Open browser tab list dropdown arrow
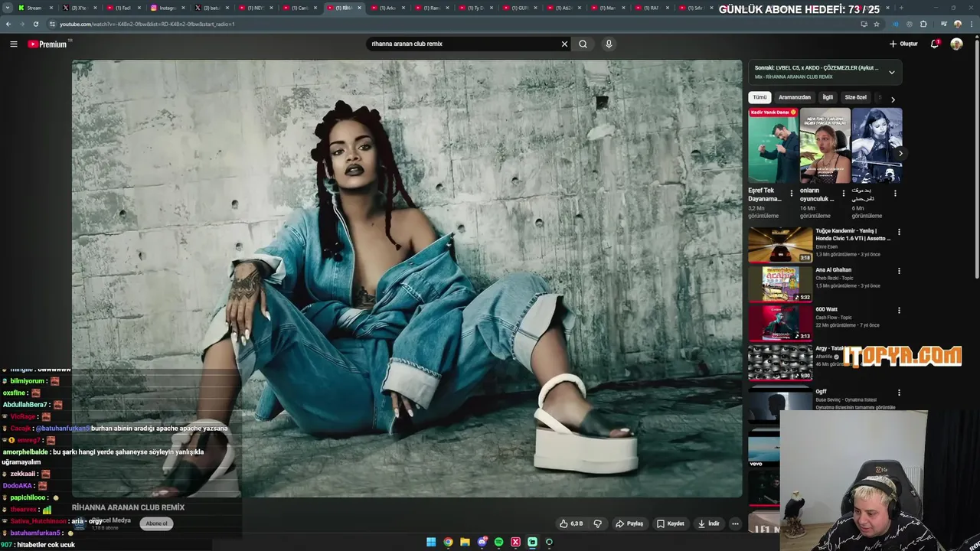 8,8
